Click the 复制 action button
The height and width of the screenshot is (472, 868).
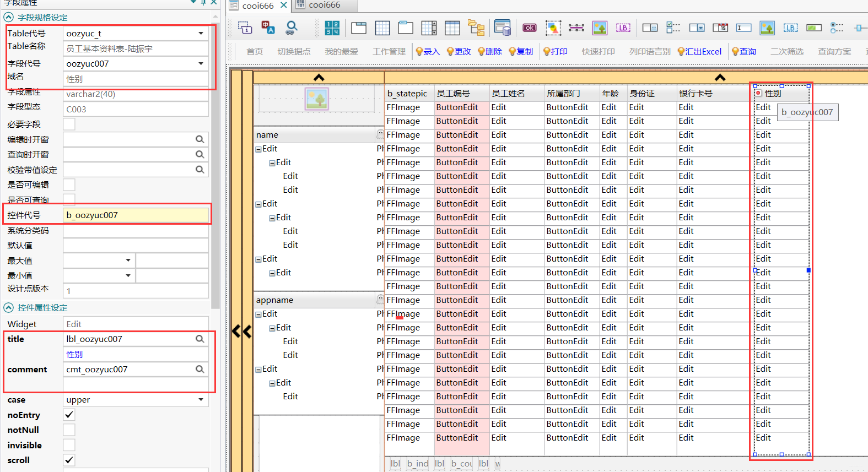521,51
